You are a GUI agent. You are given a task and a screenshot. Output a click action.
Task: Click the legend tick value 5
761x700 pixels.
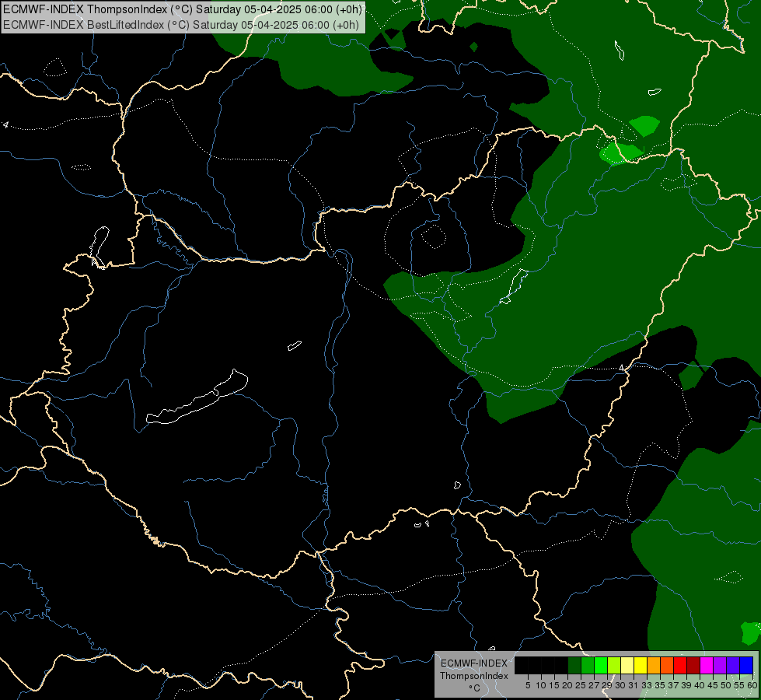pyautogui.click(x=528, y=685)
